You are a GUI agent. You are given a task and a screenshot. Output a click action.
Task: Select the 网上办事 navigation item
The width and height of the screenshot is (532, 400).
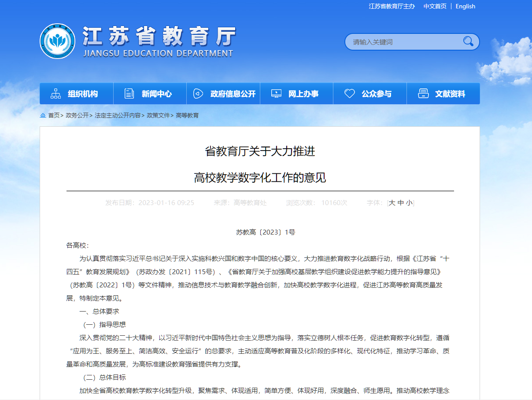tap(296, 93)
